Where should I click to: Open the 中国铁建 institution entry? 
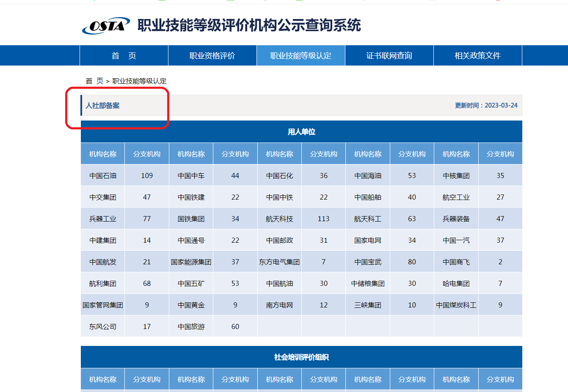pos(191,197)
